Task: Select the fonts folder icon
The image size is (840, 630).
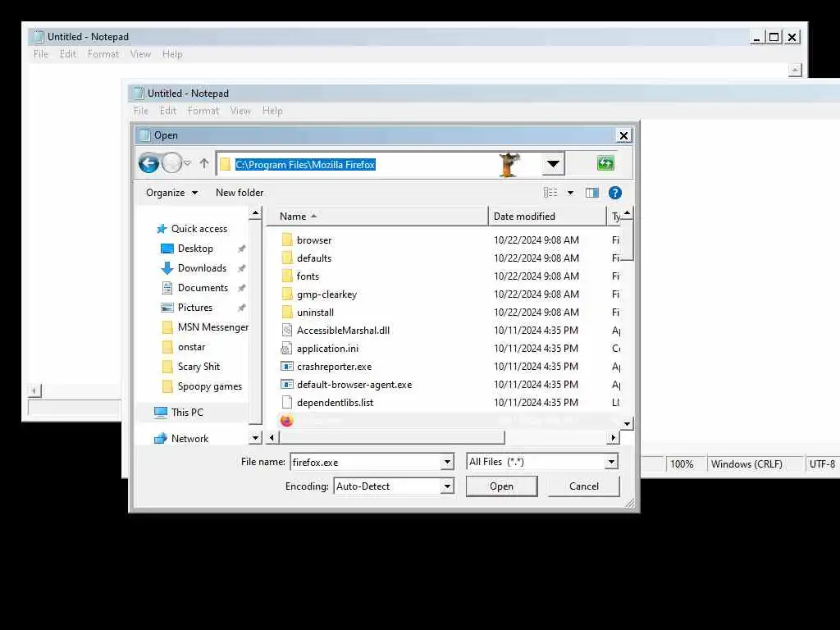Action: pyautogui.click(x=287, y=276)
